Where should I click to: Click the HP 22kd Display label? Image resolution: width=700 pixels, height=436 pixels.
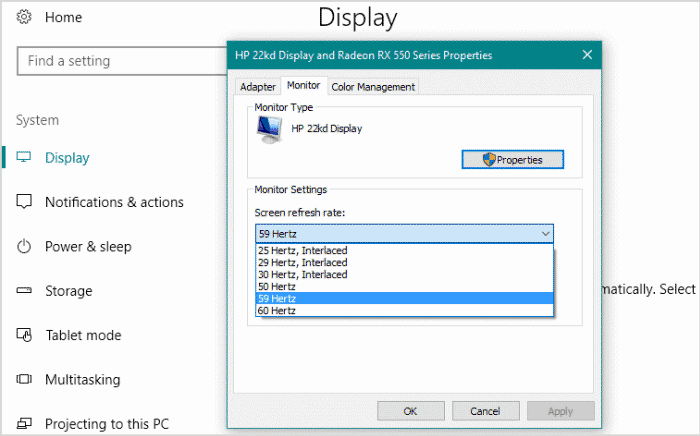point(326,129)
